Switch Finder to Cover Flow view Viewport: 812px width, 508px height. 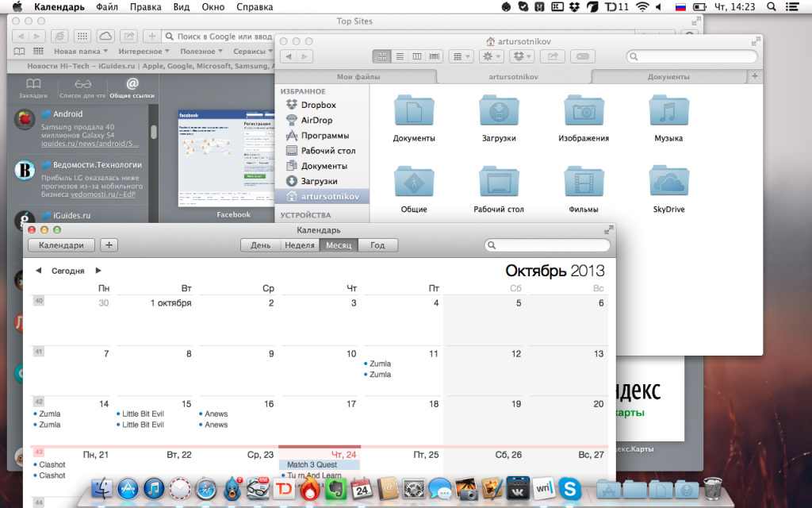coord(434,56)
